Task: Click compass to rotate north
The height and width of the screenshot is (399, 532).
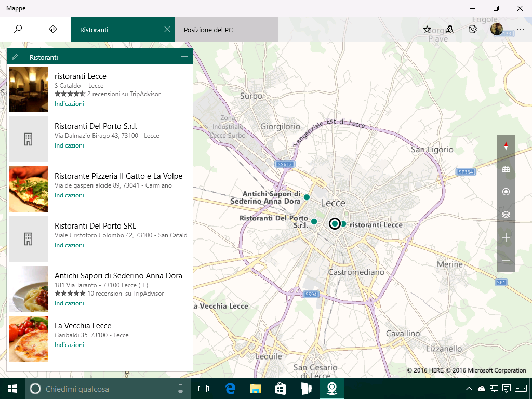Action: 506,146
